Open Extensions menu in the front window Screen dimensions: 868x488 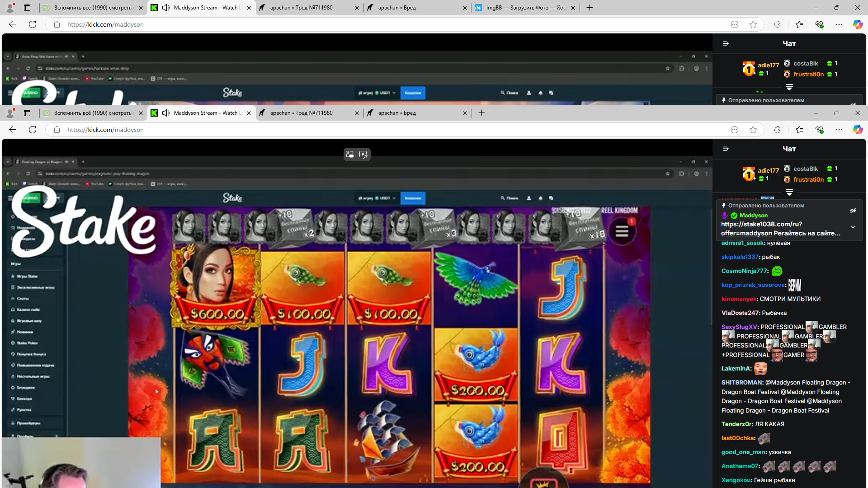[x=777, y=130]
